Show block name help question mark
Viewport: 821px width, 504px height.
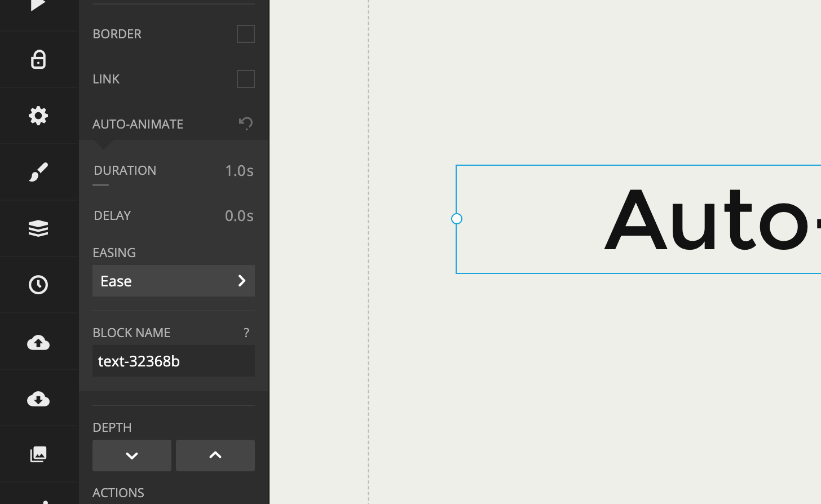click(246, 333)
